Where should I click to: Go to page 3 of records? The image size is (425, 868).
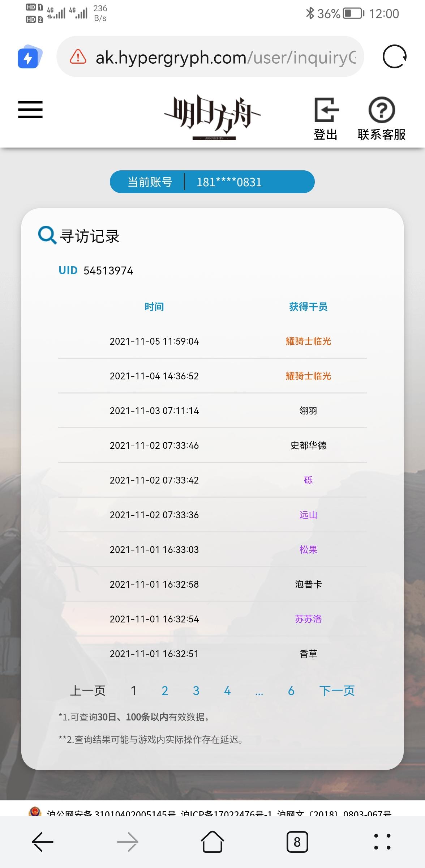click(196, 691)
